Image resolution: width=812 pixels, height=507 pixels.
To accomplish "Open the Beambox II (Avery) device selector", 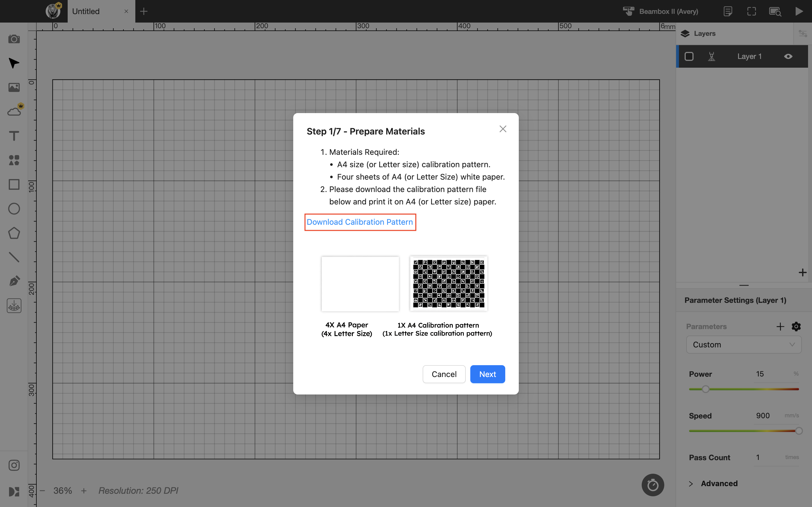I will (x=661, y=11).
